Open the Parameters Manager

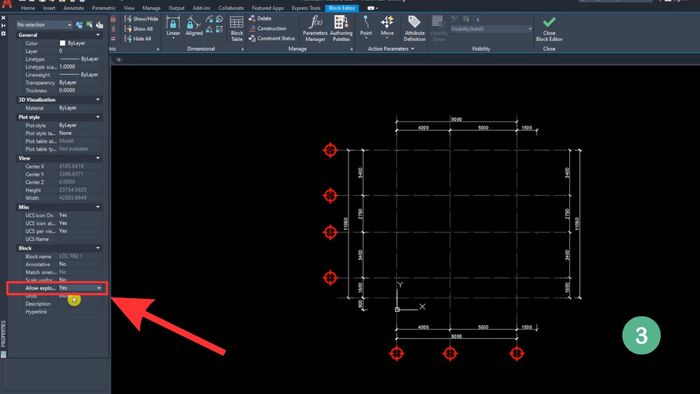pyautogui.click(x=315, y=29)
